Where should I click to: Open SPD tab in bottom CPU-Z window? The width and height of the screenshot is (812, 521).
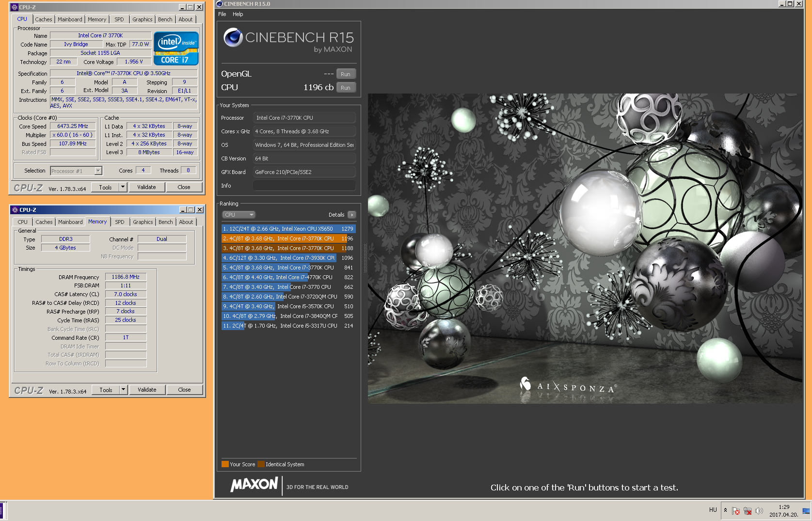coord(120,222)
